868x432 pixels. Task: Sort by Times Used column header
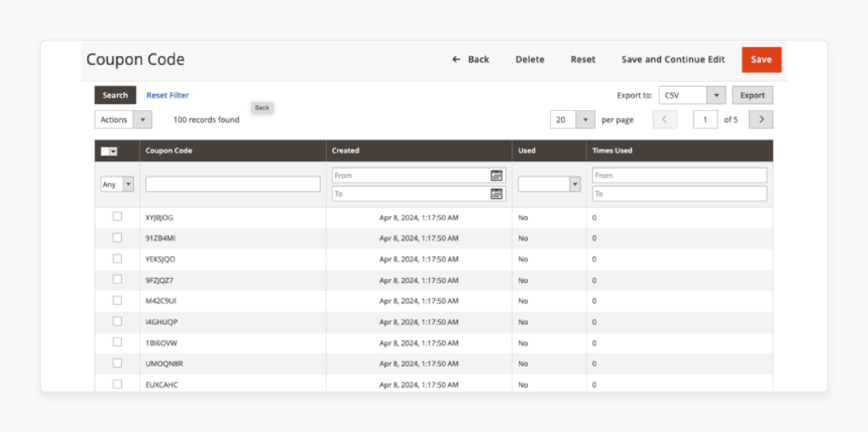tap(680, 151)
